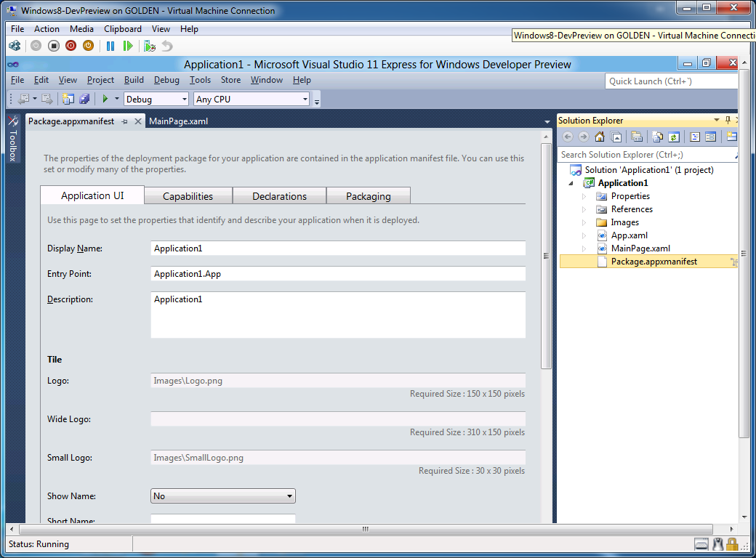Image resolution: width=756 pixels, height=558 pixels.
Task: Click the Description text area
Action: (x=338, y=315)
